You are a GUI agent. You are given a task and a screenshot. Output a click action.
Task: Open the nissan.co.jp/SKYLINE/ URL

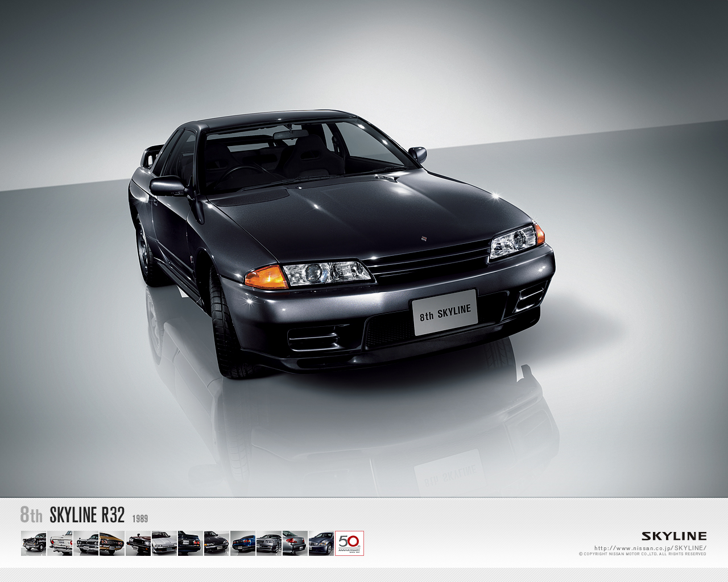650,548
